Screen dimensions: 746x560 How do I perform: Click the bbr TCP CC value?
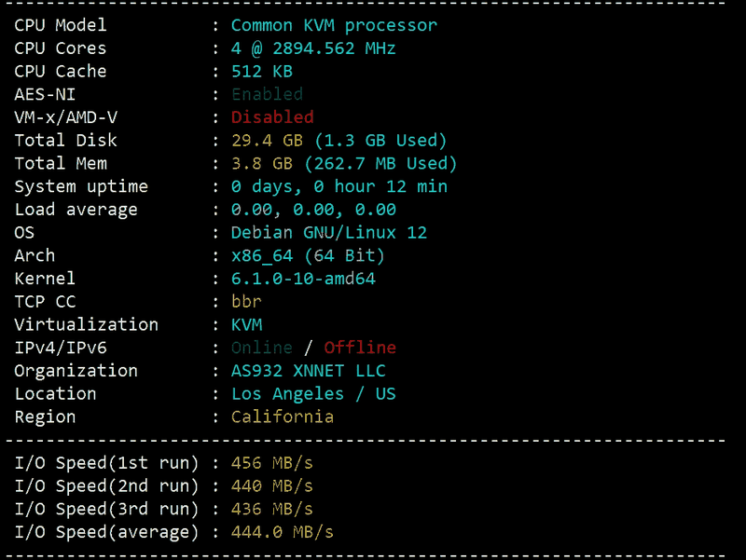[x=246, y=301]
